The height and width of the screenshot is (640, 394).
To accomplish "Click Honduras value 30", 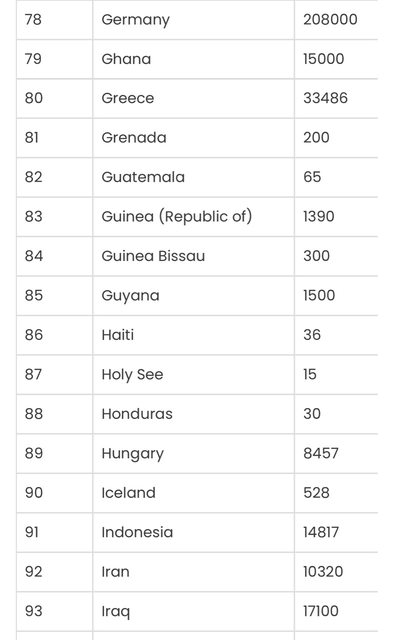I will [x=312, y=414].
